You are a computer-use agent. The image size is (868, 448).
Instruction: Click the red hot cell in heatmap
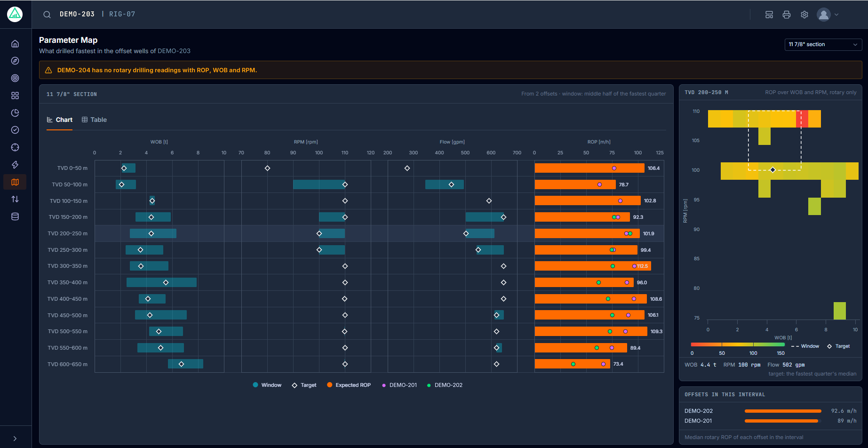pyautogui.click(x=802, y=119)
